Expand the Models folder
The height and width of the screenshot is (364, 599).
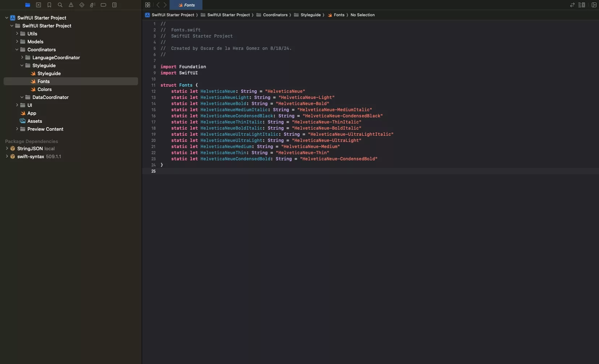point(17,42)
